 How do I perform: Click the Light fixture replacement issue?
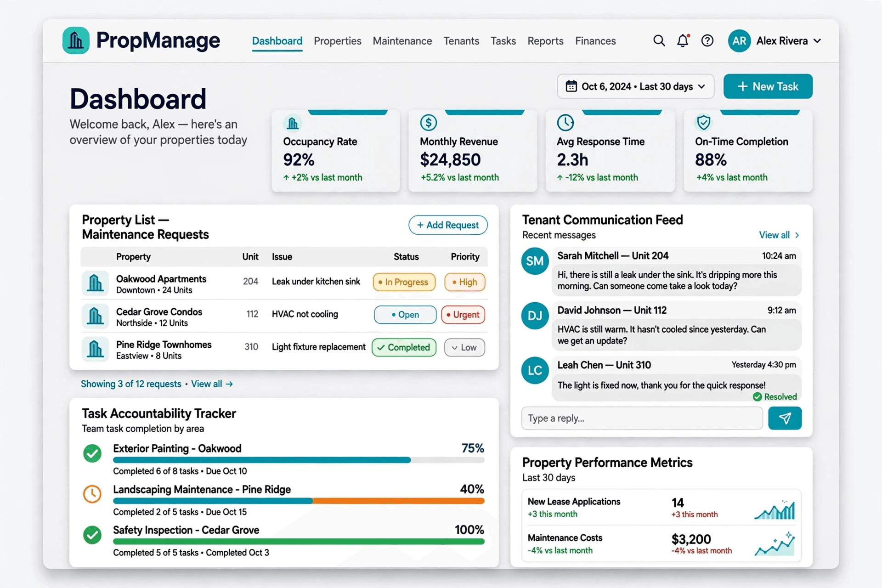[319, 347]
